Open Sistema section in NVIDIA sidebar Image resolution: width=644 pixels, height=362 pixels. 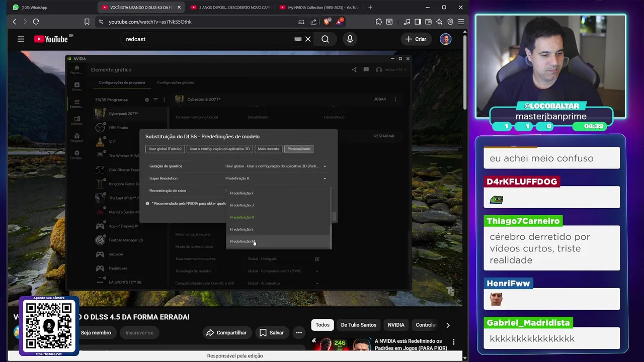click(76, 121)
